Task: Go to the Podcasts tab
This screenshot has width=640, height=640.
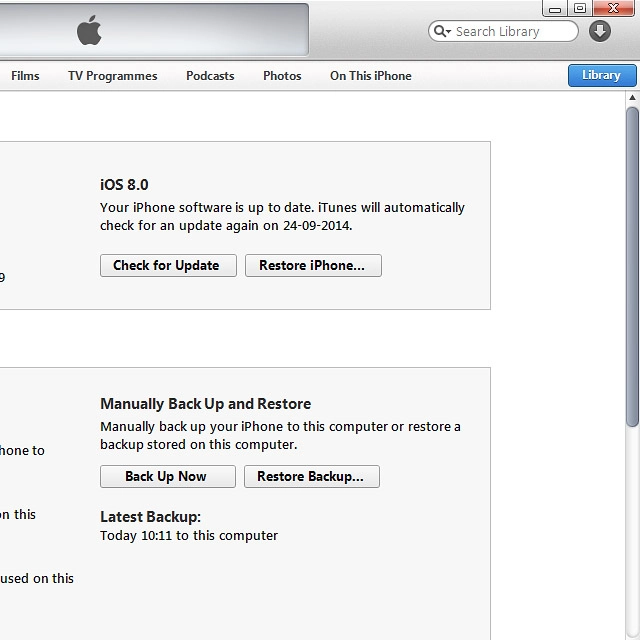Action: (210, 76)
